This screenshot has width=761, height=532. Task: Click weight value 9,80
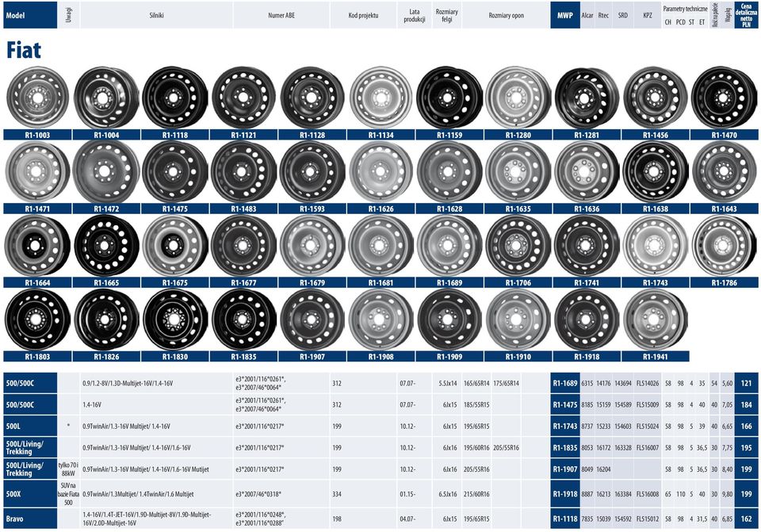click(727, 494)
